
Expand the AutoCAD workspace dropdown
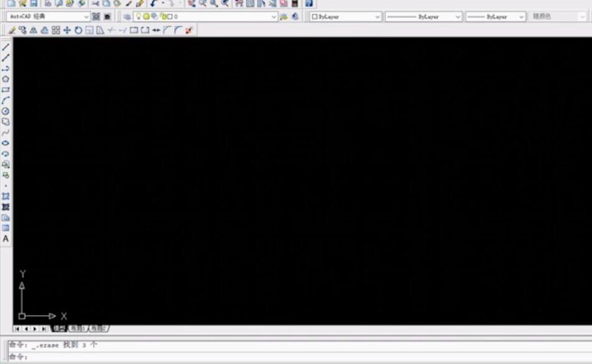click(86, 17)
